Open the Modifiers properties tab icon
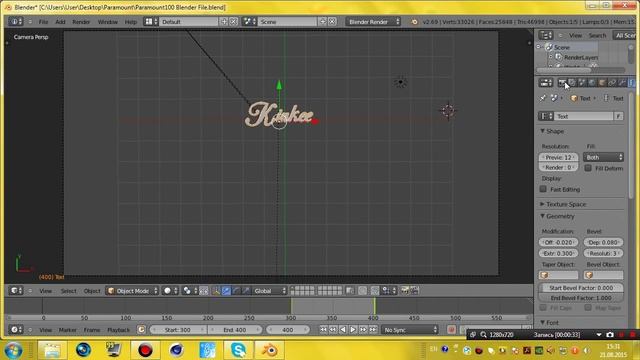 tap(622, 83)
